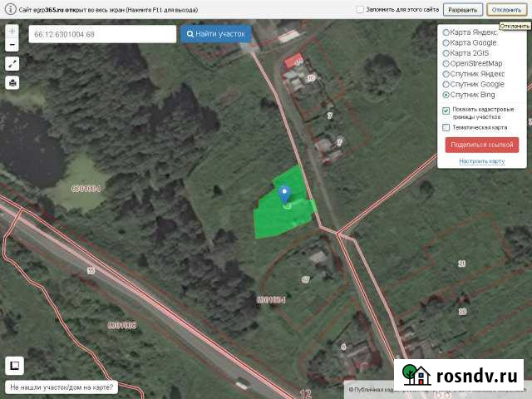Toggle cadastral boundaries checkbox

click(x=446, y=111)
